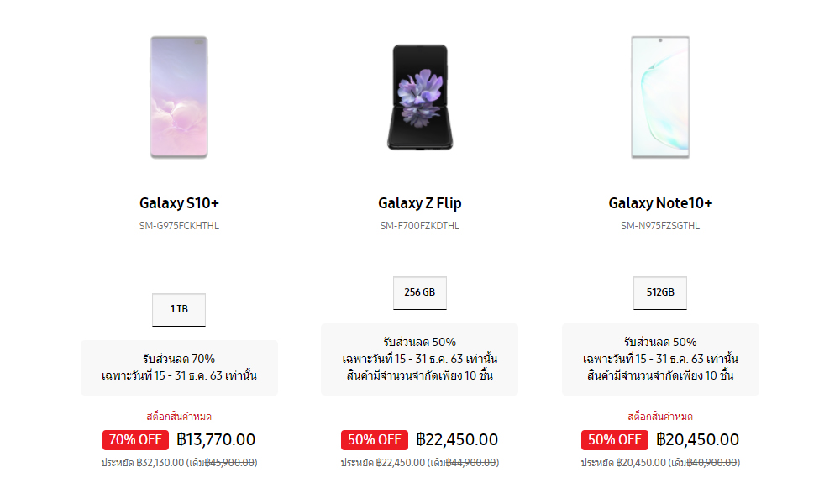This screenshot has width=840, height=504.
Task: Open the Galaxy S10+ phone image
Action: [x=179, y=97]
